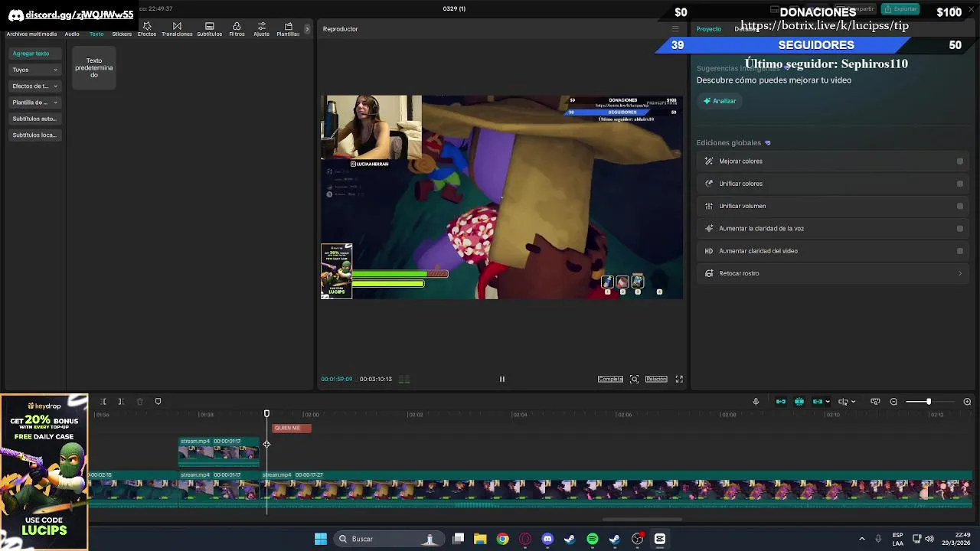Switch to the Proyecto tab

point(708,29)
